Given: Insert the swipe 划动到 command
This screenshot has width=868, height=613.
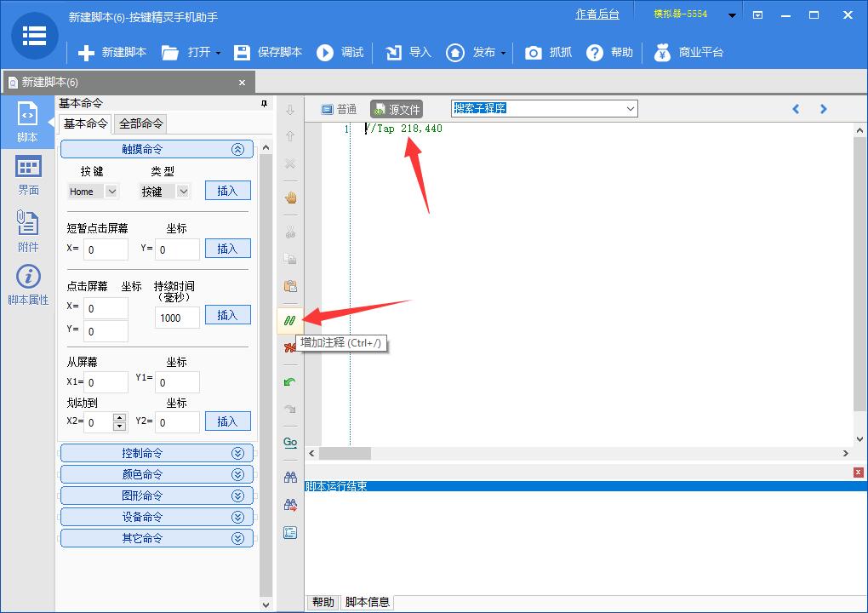Looking at the screenshot, I should click(227, 421).
